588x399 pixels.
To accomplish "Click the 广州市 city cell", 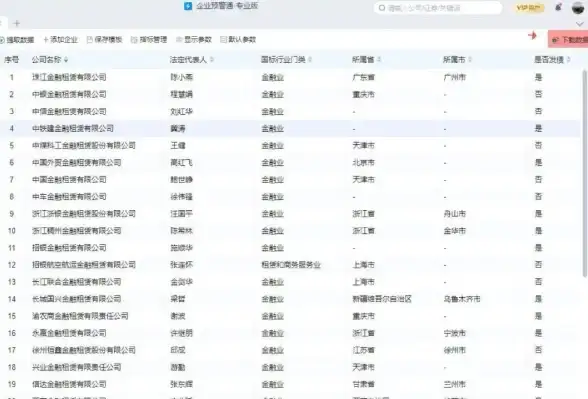I will point(454,77).
